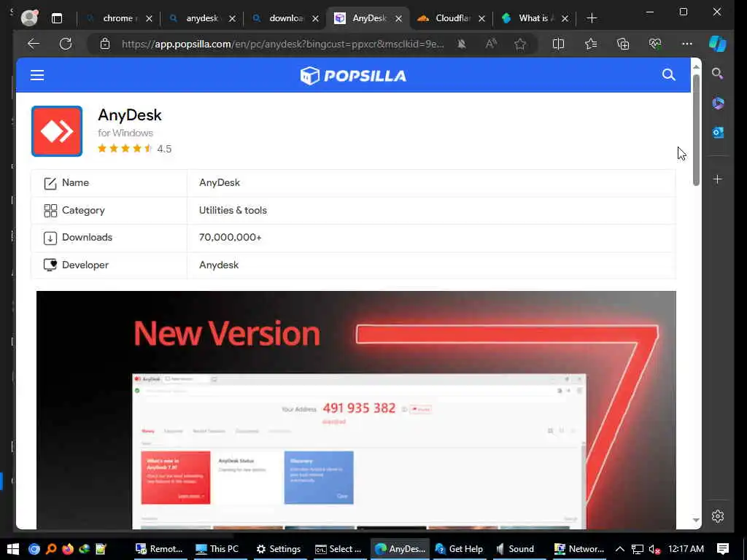Add this page to favorites star
This screenshot has height=560, width=747.
click(520, 44)
